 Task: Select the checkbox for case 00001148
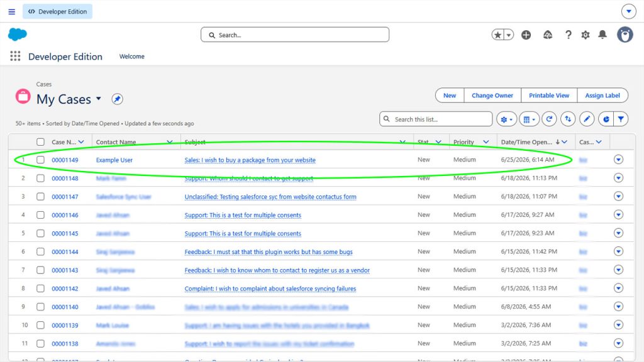click(40, 178)
